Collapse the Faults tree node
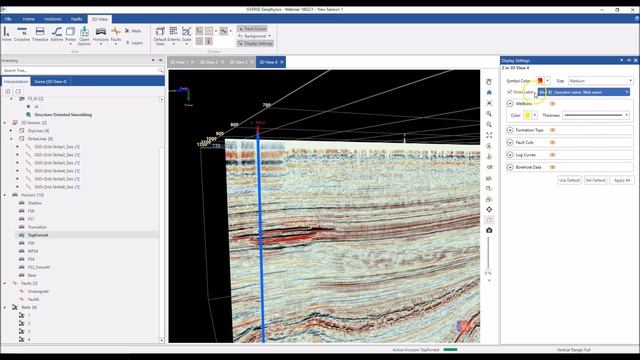This screenshot has width=640, height=360. click(5, 283)
